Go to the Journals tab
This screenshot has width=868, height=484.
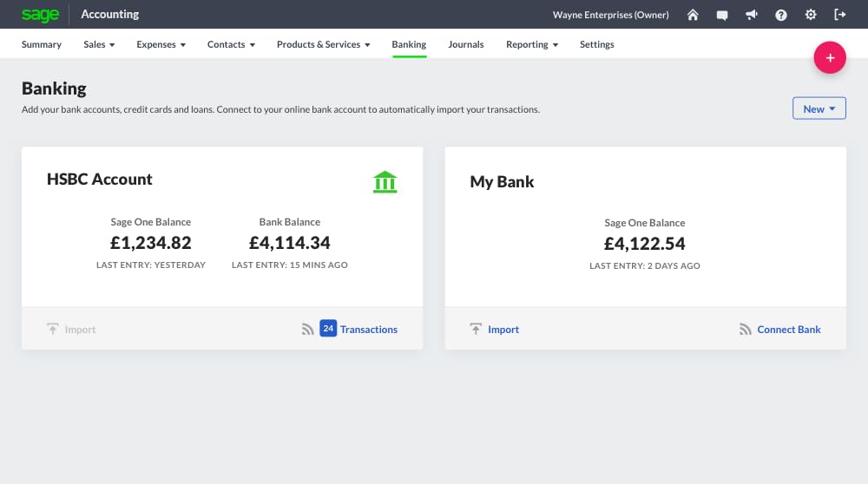click(x=466, y=44)
